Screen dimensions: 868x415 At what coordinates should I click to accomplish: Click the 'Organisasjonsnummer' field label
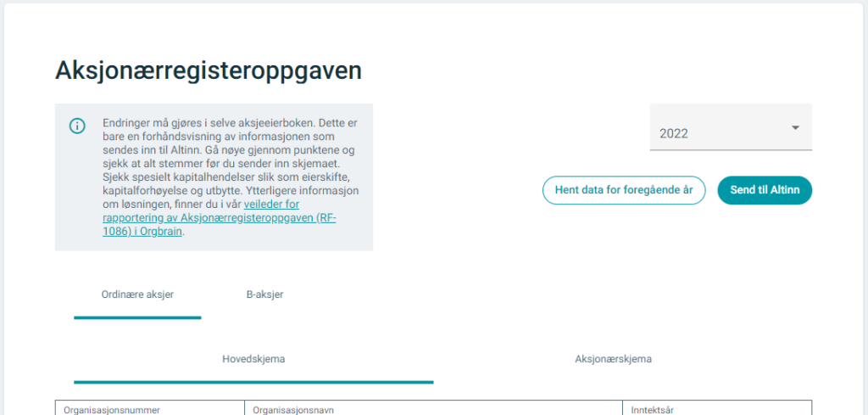(112, 410)
